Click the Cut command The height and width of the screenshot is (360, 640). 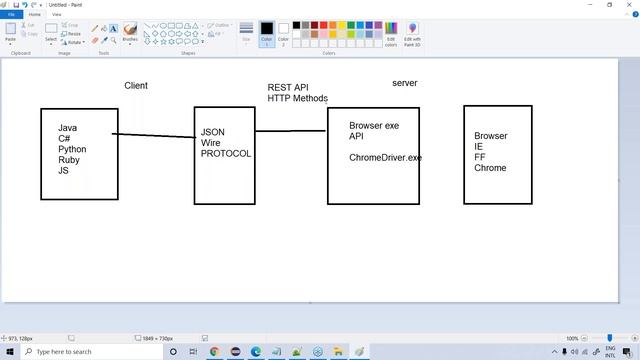point(28,25)
